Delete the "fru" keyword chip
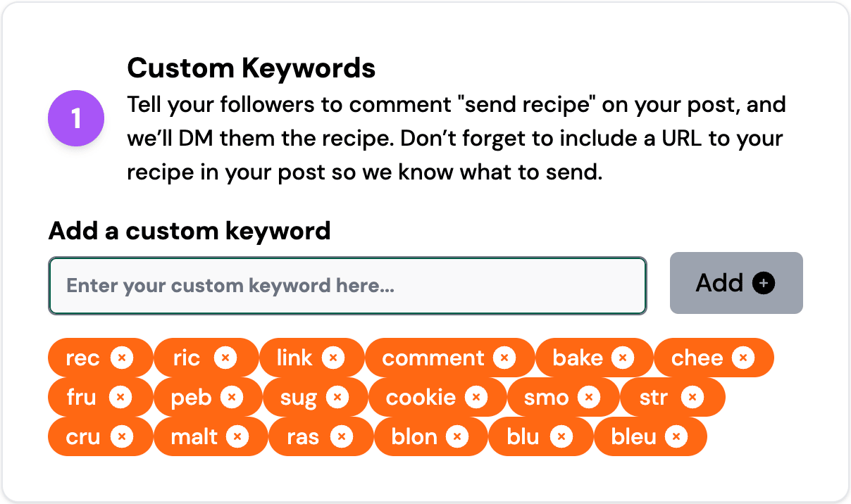The image size is (851, 504). (x=120, y=398)
